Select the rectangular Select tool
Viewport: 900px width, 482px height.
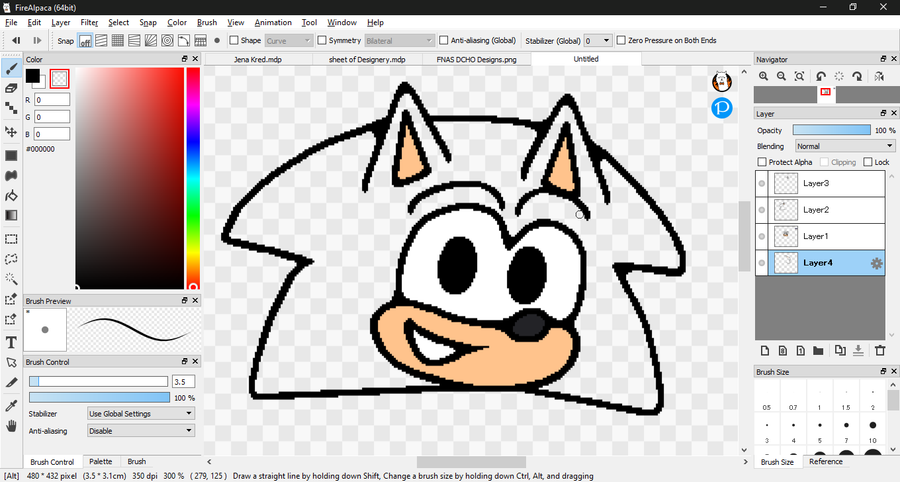[11, 239]
